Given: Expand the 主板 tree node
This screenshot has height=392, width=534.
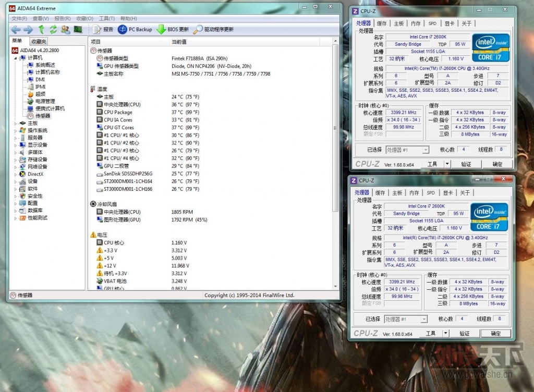Looking at the screenshot, I should (x=15, y=124).
